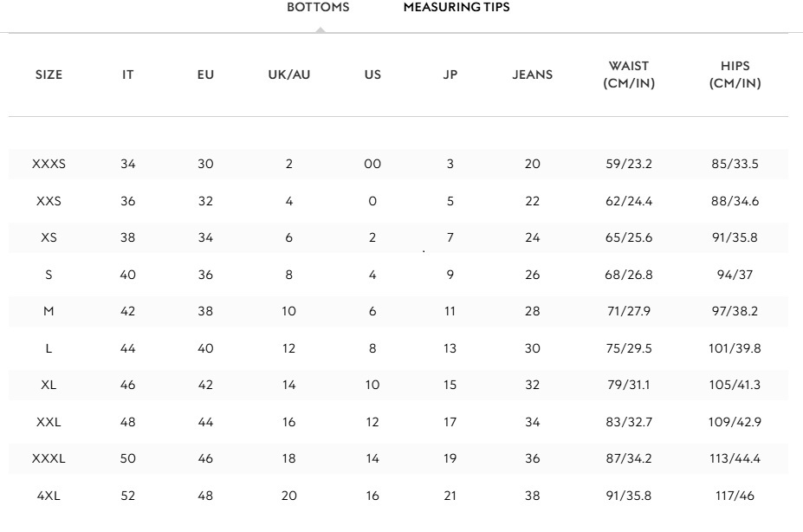The height and width of the screenshot is (532, 803).
Task: Switch to the Bottoms tab
Action: [x=318, y=8]
